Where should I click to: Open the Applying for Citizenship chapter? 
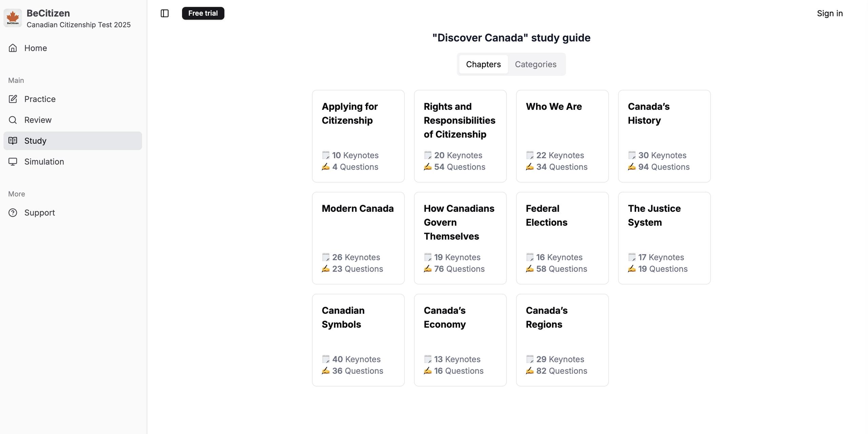(x=358, y=136)
